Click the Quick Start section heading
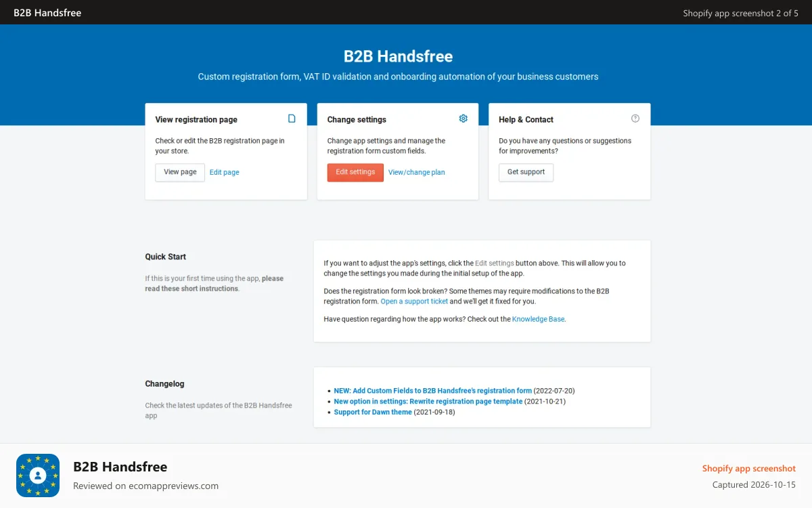The height and width of the screenshot is (508, 812). click(x=165, y=257)
